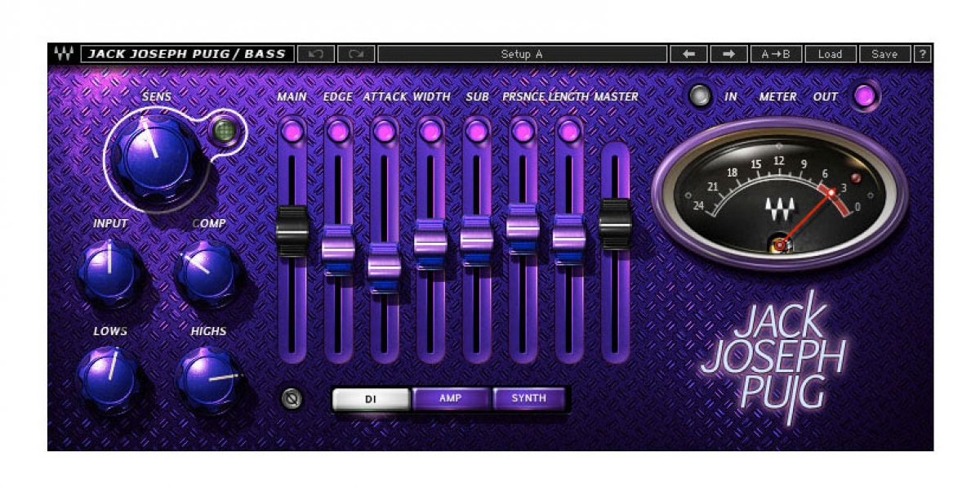
Task: Click the WIDTH fader handle
Action: [x=430, y=244]
